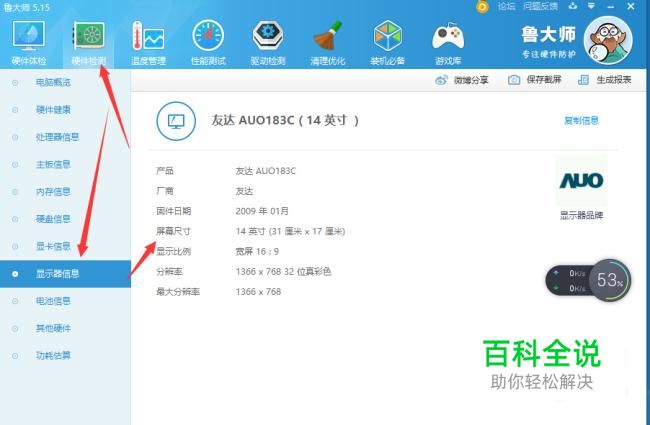
Task: Click the monitor icon beside 友达 AUO183C heading
Action: pyautogui.click(x=176, y=121)
